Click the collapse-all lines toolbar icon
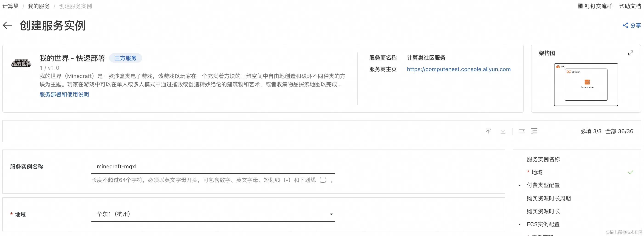644x236 pixels. [522, 131]
